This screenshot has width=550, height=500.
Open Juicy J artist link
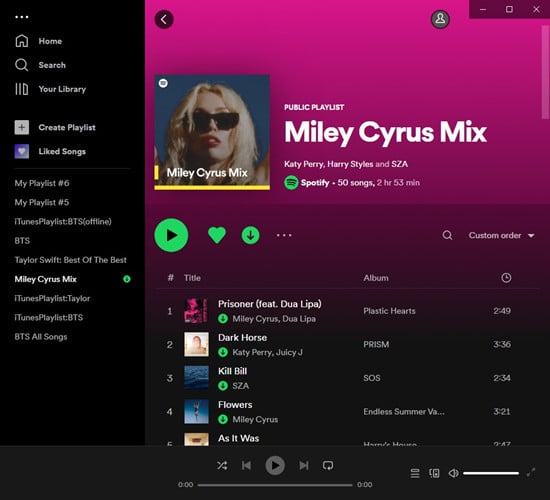click(x=289, y=352)
